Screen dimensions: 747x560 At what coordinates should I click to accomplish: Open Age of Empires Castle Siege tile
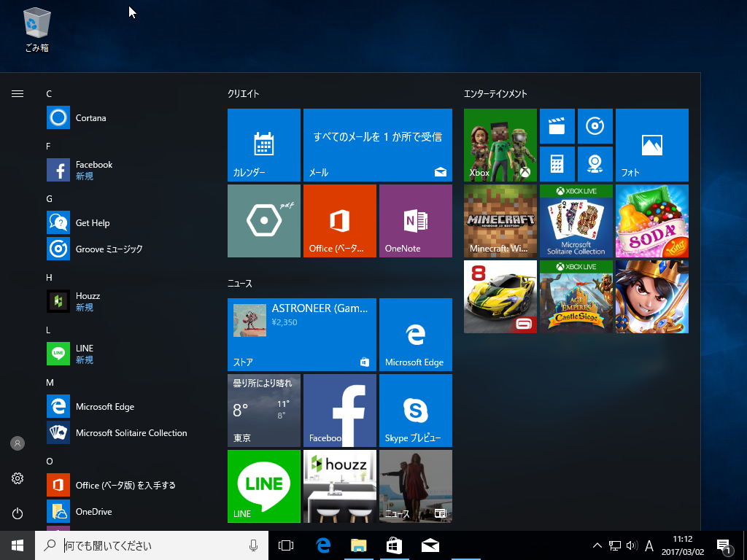(x=576, y=297)
